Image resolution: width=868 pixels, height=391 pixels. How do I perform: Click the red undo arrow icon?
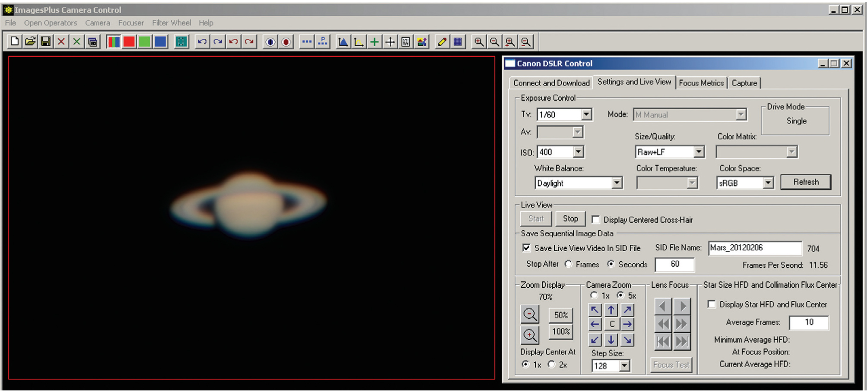coord(233,42)
